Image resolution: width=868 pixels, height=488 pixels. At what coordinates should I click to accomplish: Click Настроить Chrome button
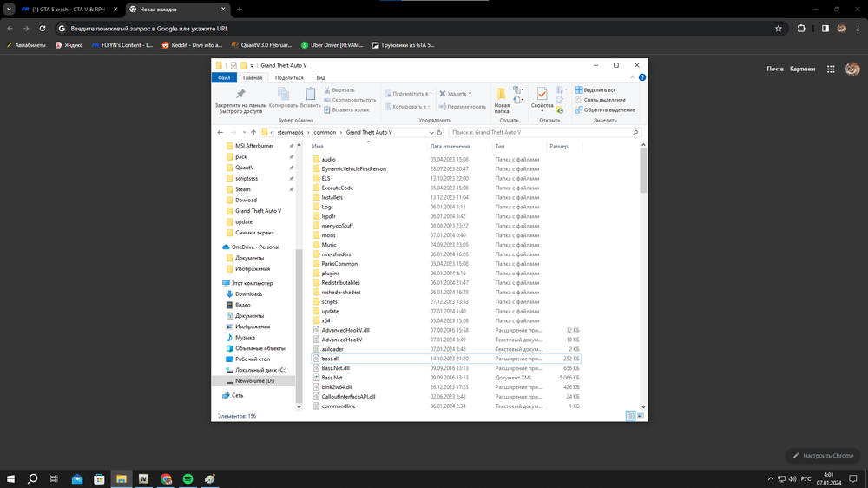click(x=823, y=456)
